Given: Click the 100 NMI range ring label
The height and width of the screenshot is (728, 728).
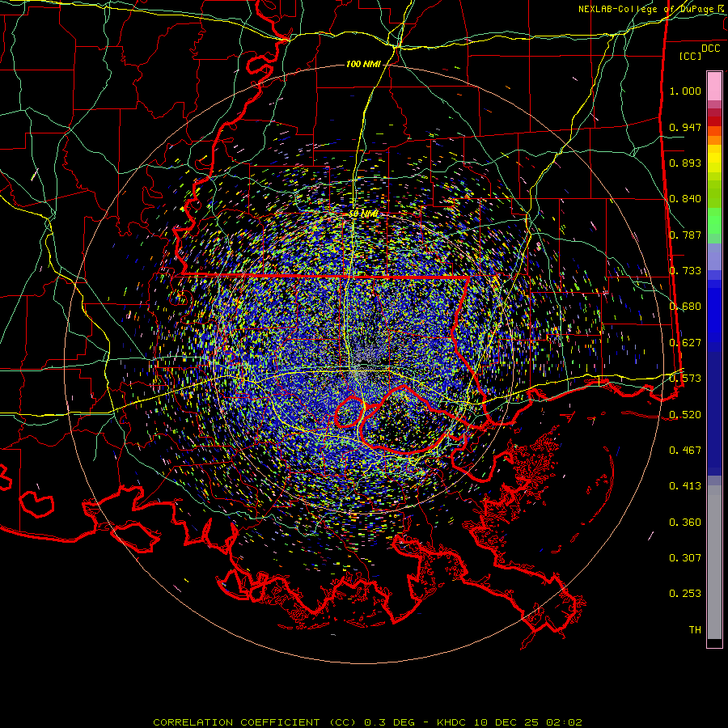Looking at the screenshot, I should [x=363, y=64].
